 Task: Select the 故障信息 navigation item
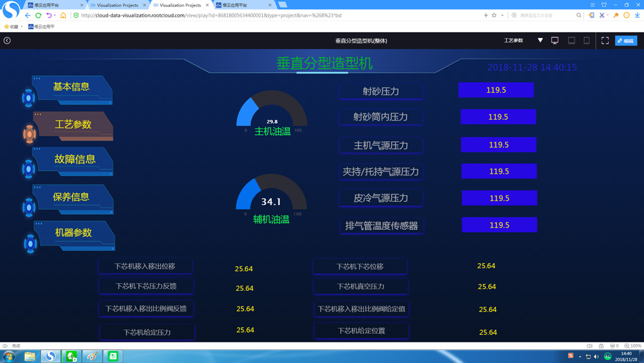click(75, 159)
